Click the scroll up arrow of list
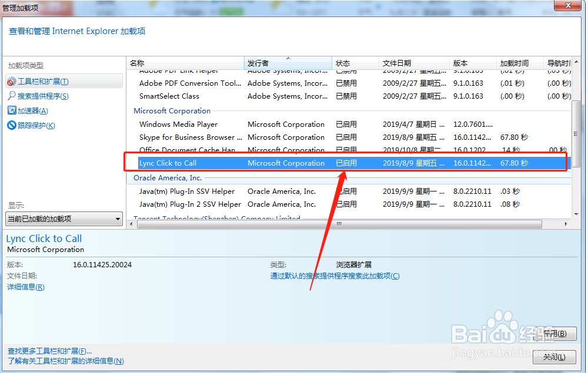Viewport: 588px width, 373px height. pos(576,62)
